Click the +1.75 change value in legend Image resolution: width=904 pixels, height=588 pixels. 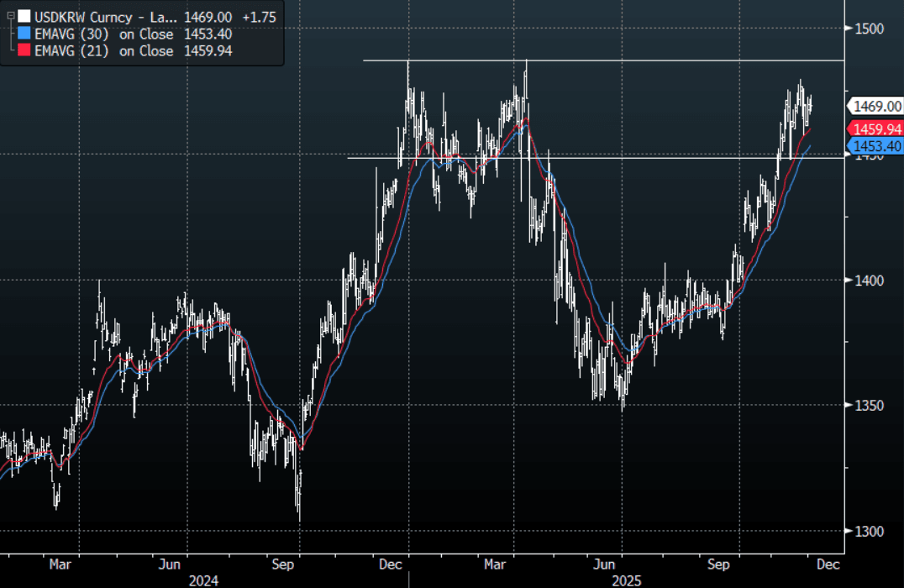[x=259, y=16]
